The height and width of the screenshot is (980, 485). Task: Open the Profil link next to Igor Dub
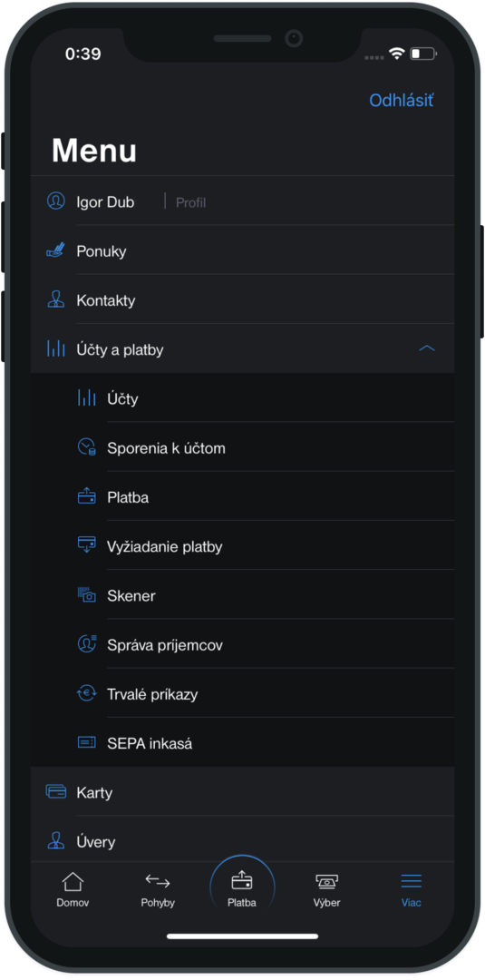click(190, 202)
